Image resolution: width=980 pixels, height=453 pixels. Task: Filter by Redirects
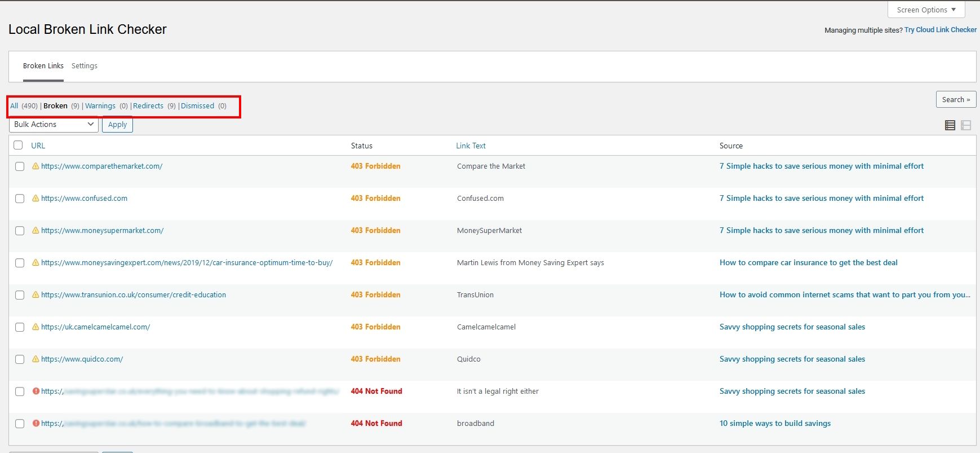pos(148,106)
